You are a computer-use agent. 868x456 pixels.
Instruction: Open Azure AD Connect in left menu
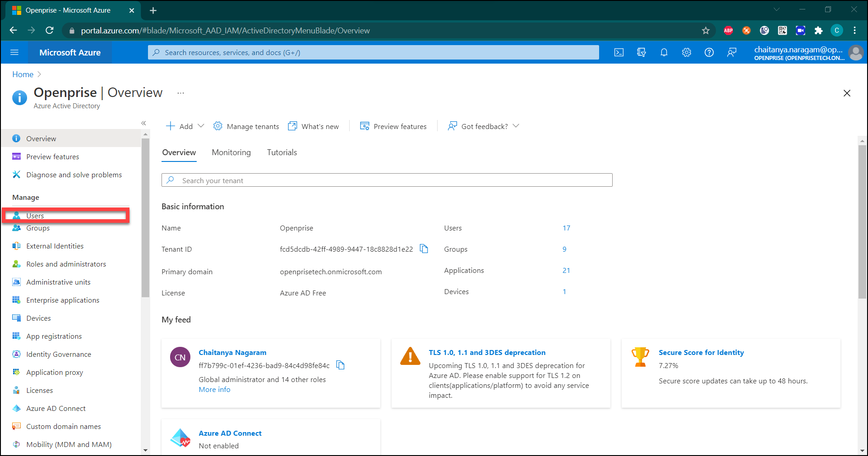71,408
